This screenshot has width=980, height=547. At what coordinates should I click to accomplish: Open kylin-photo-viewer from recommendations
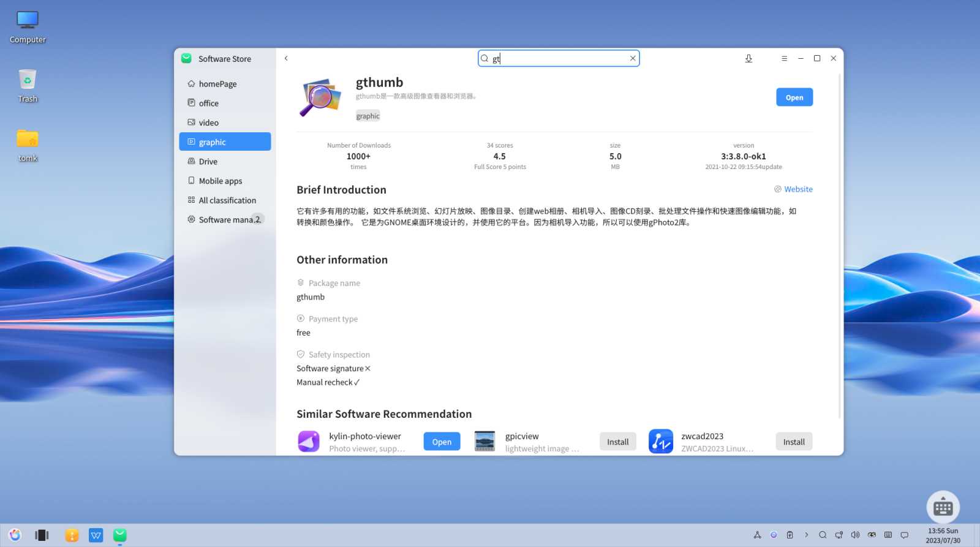[442, 442]
